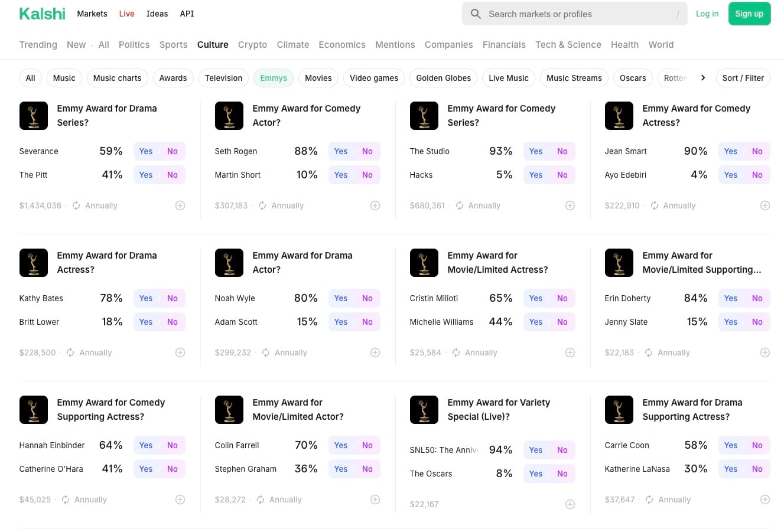This screenshot has width=784, height=532.
Task: Add Comedy Actor market via plus icon
Action: (x=375, y=205)
